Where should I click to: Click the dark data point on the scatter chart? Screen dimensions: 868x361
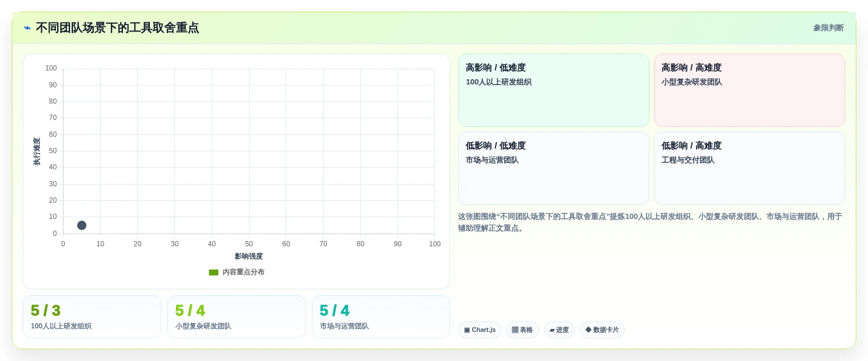[82, 225]
